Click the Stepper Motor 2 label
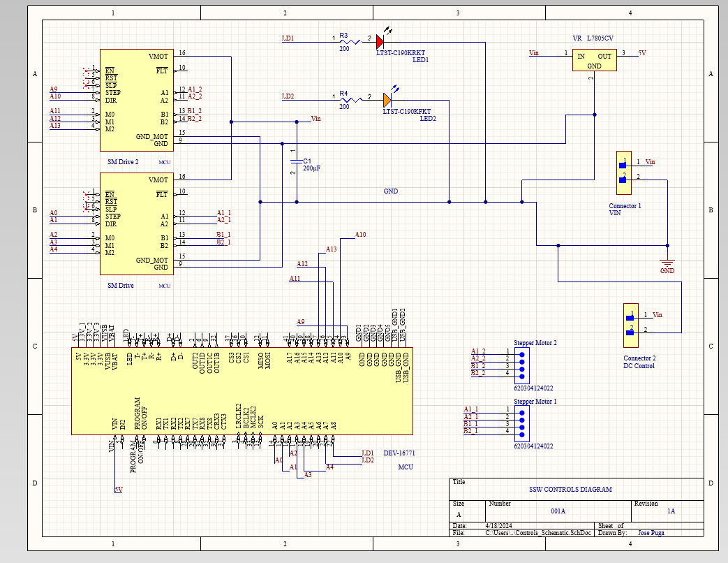728x563 pixels. 535,343
